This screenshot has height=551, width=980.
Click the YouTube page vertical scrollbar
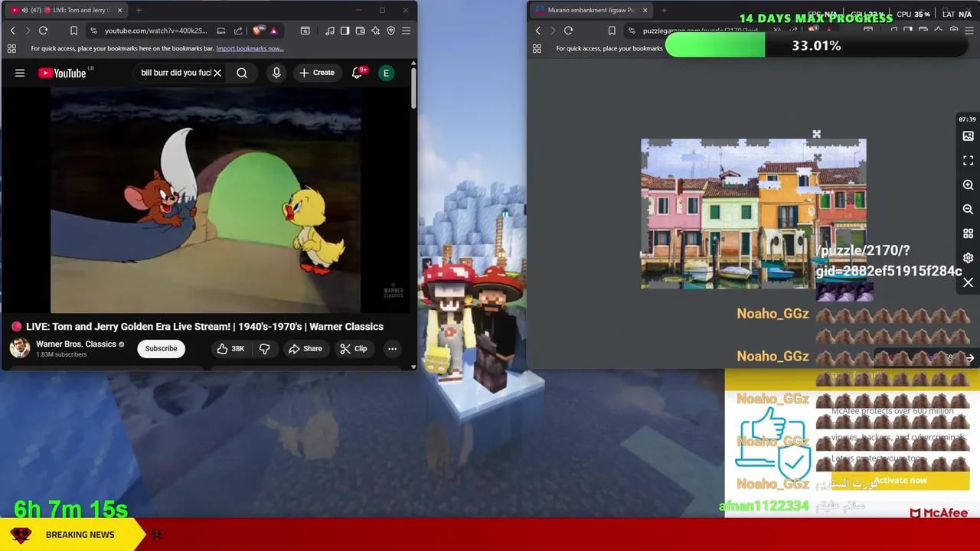point(413,88)
